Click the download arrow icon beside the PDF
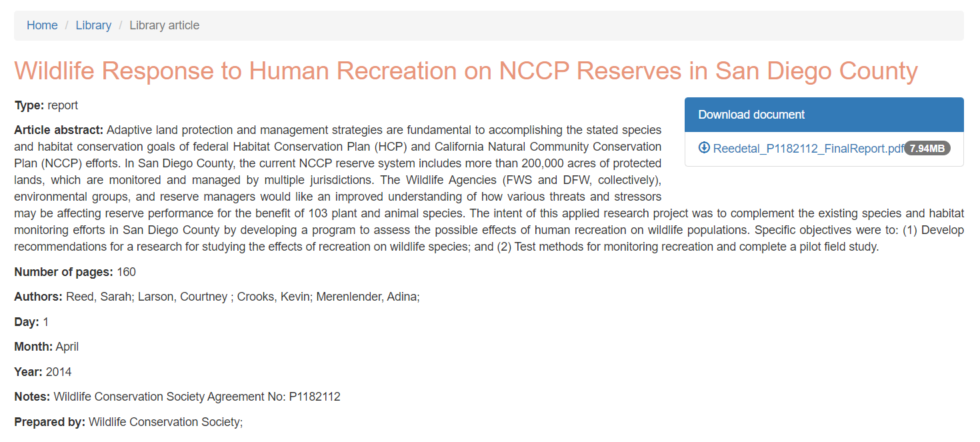Screen dimensions: 980x442 pyautogui.click(x=704, y=148)
